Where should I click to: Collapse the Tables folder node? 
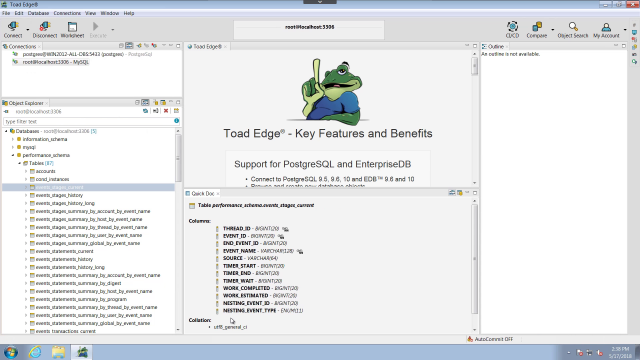coord(19,163)
